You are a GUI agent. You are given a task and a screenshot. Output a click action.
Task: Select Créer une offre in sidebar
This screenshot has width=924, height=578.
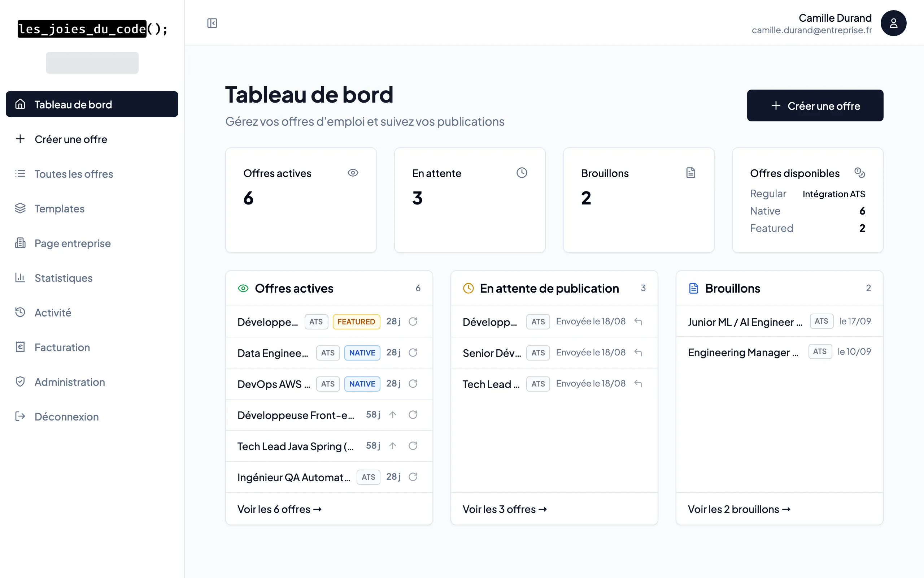point(92,139)
